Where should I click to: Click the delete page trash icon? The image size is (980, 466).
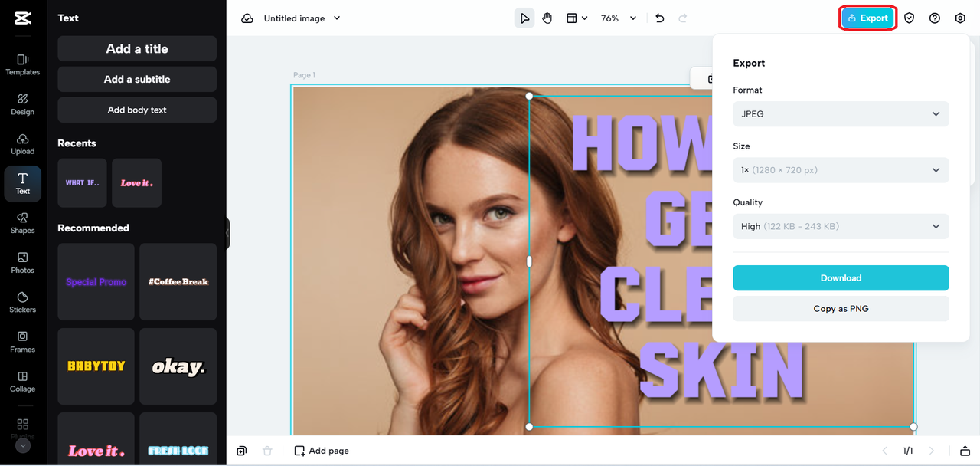267,451
